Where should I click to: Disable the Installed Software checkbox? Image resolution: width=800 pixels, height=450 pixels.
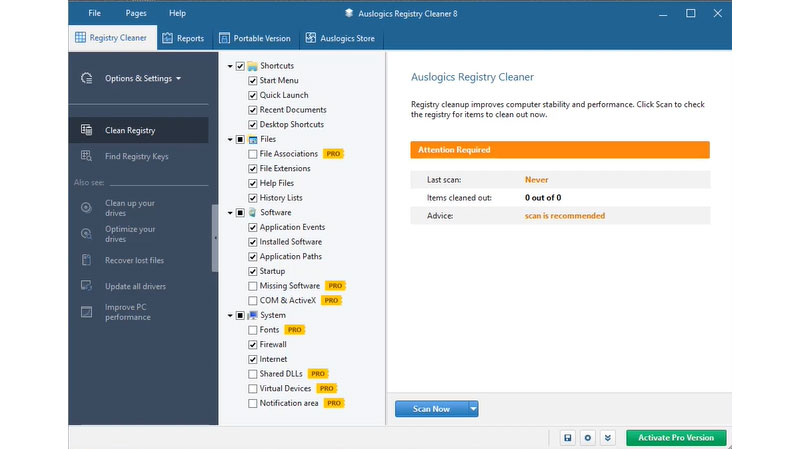(x=253, y=242)
